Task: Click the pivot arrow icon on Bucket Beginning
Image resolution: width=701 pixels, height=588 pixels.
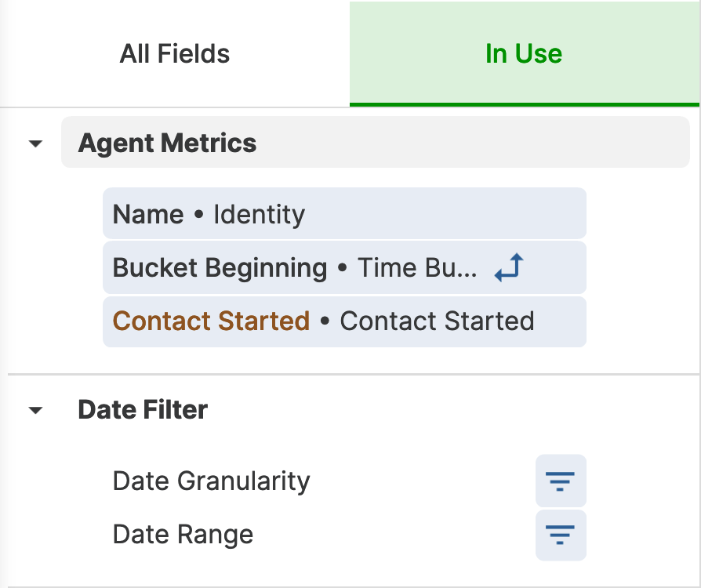Action: point(509,267)
